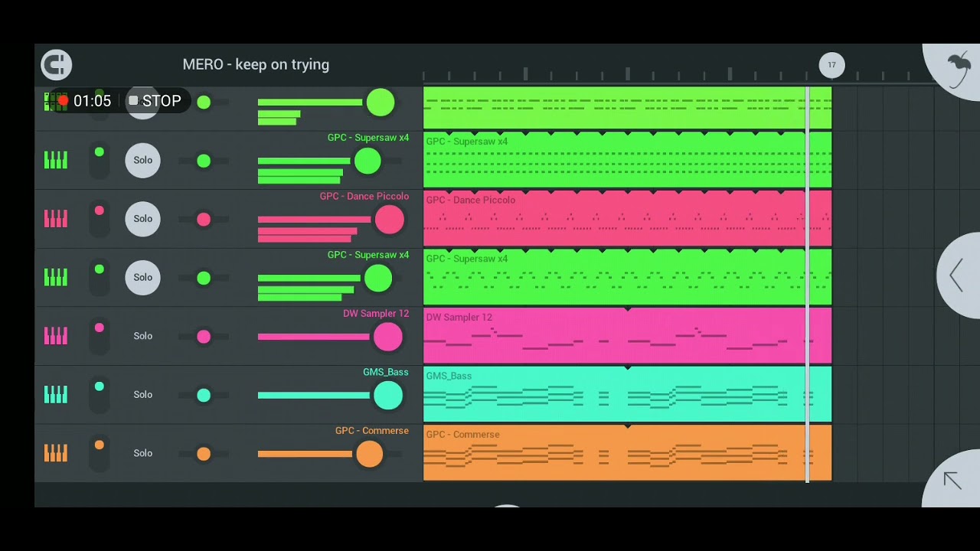The image size is (980, 551).
Task: Adjust the pan knob on Dance Piccolo track
Action: click(204, 220)
